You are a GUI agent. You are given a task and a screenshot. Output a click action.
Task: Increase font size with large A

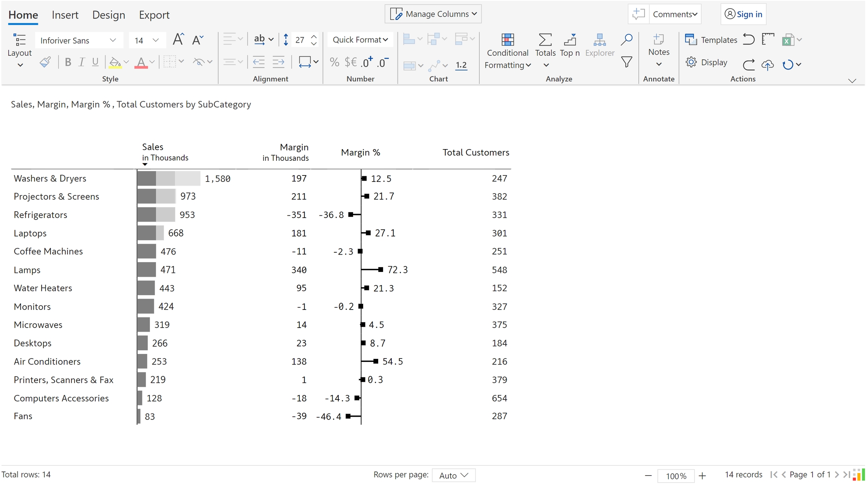click(178, 40)
